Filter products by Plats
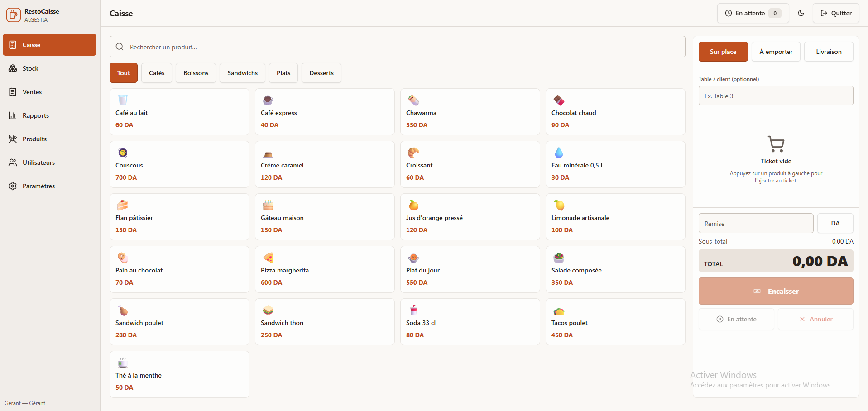Screen dimensions: 868x411 283,73
